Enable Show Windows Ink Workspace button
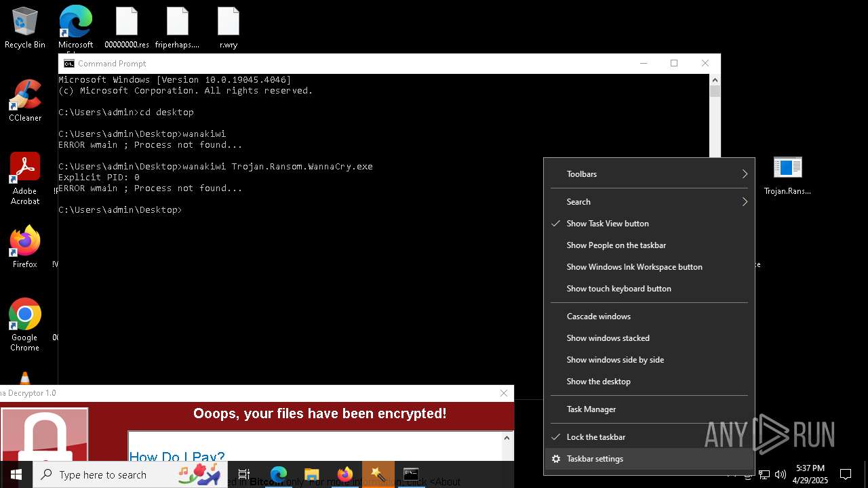The width and height of the screenshot is (868, 488). tap(649, 267)
